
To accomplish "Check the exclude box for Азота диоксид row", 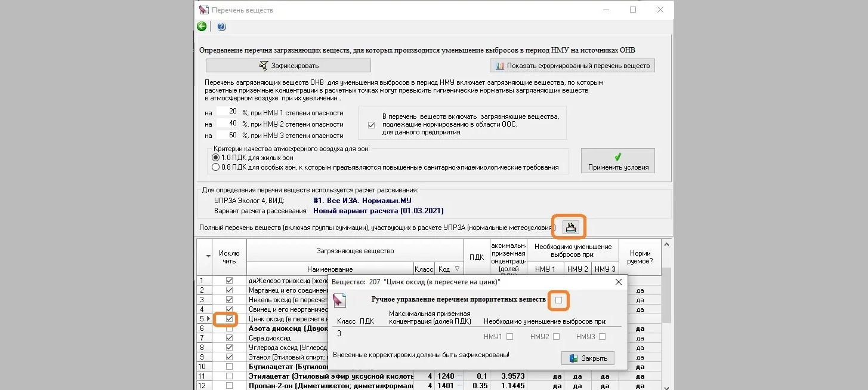I will pos(230,328).
